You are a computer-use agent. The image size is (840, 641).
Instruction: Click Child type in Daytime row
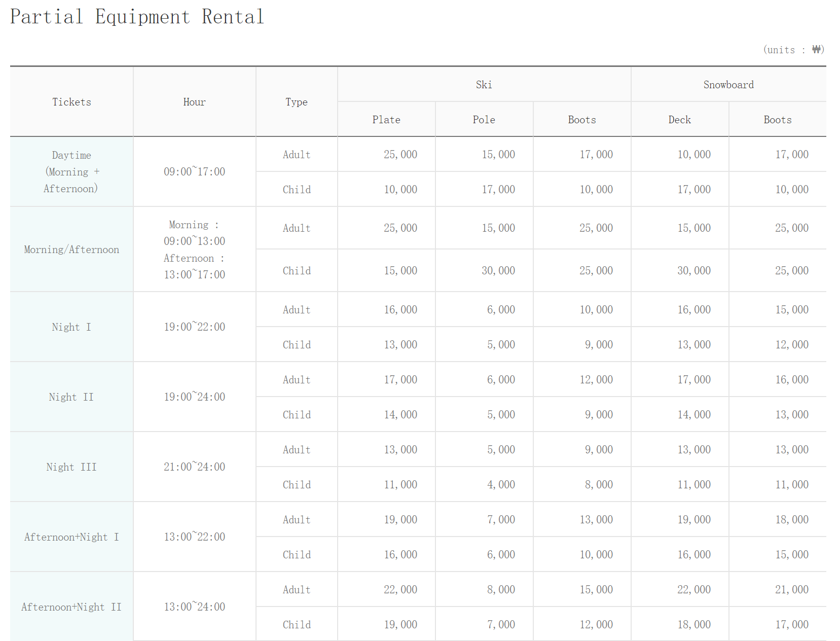(x=297, y=190)
